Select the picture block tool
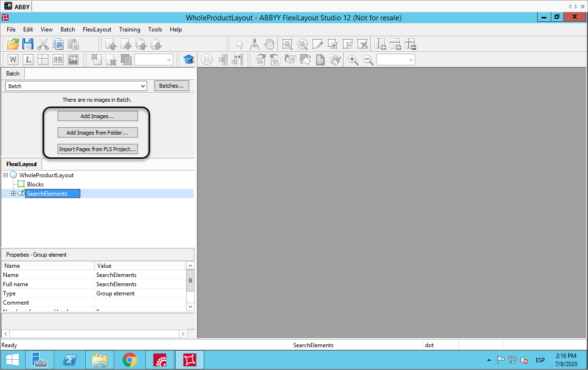Screen dimensions: 588x370 pyautogui.click(x=73, y=60)
